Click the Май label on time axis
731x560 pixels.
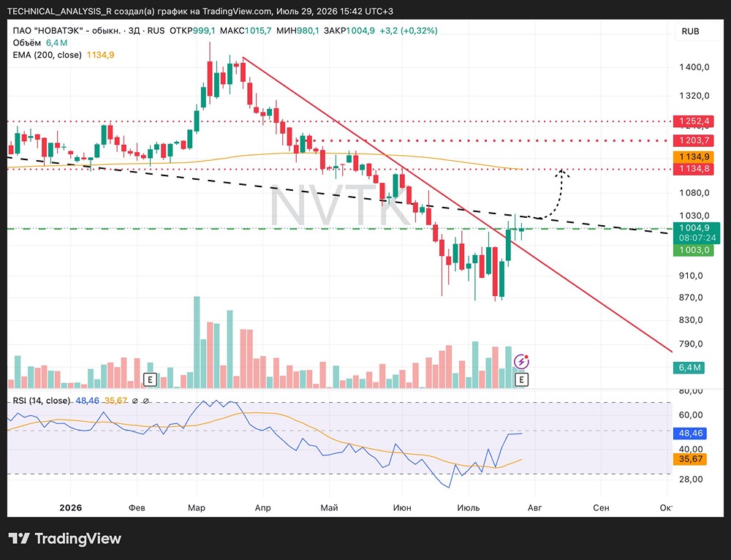pos(329,507)
